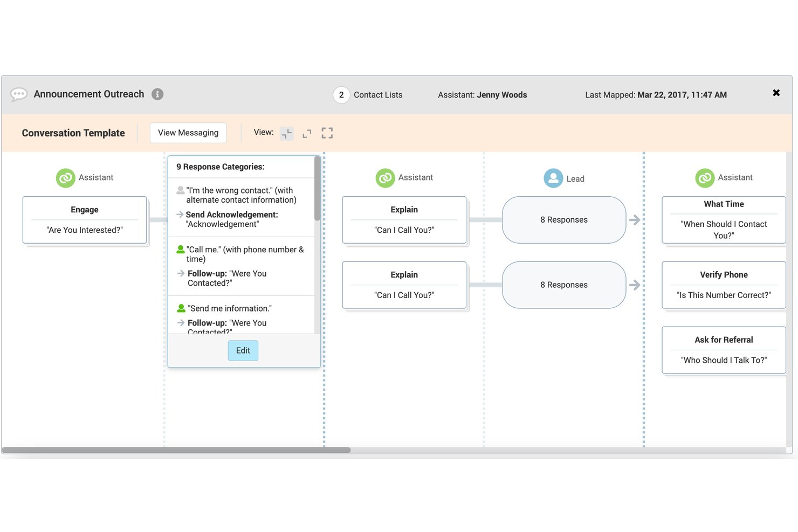The width and height of the screenshot is (798, 532).
Task: Click the Assistant icon above the Explain cards
Action: click(x=385, y=178)
